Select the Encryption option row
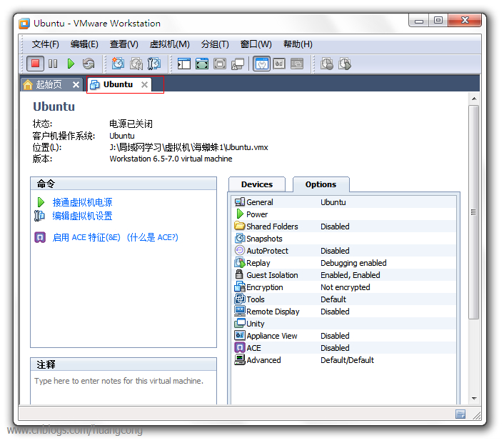 (345, 287)
